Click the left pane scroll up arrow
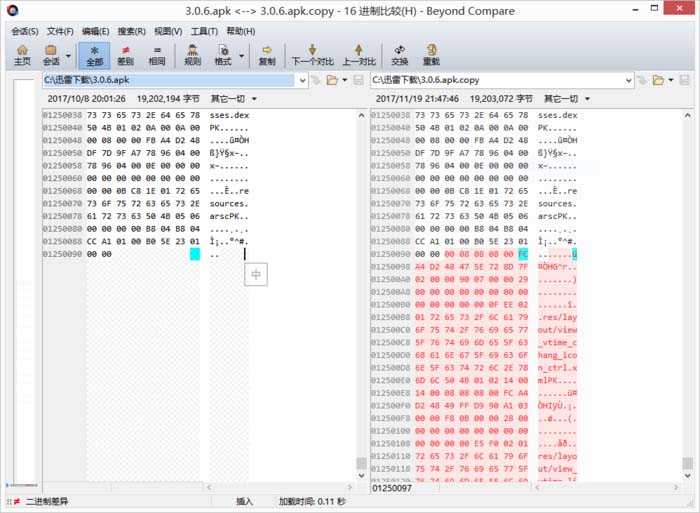This screenshot has height=513, width=700. click(361, 115)
